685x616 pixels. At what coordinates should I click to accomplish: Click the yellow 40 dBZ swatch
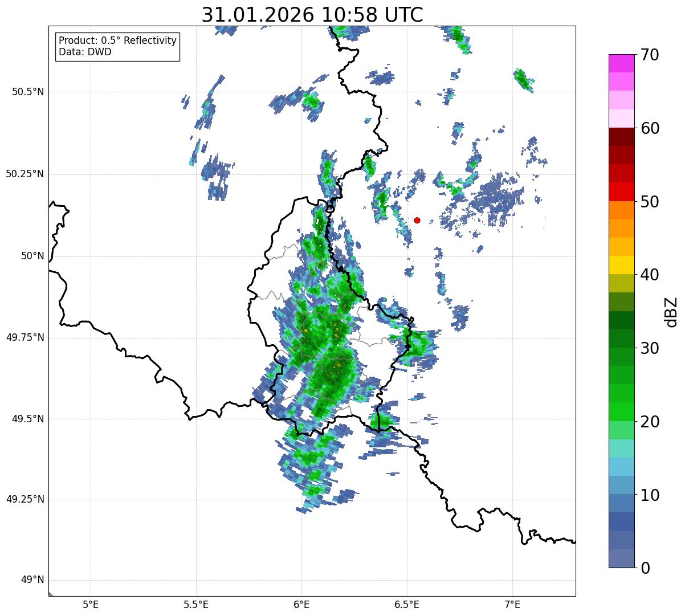pyautogui.click(x=622, y=265)
